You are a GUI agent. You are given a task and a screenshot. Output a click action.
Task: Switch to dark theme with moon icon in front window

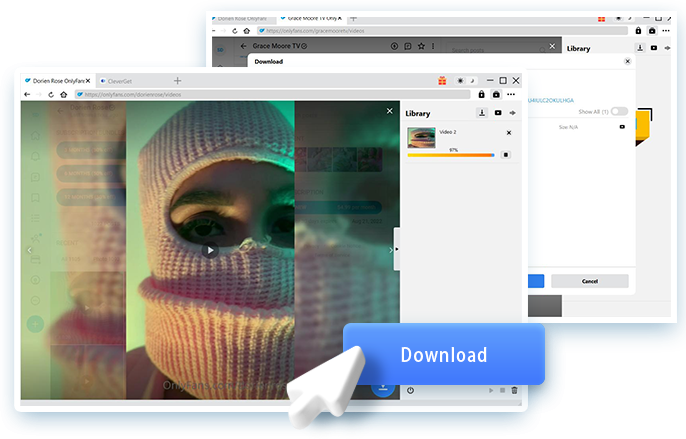(x=472, y=81)
